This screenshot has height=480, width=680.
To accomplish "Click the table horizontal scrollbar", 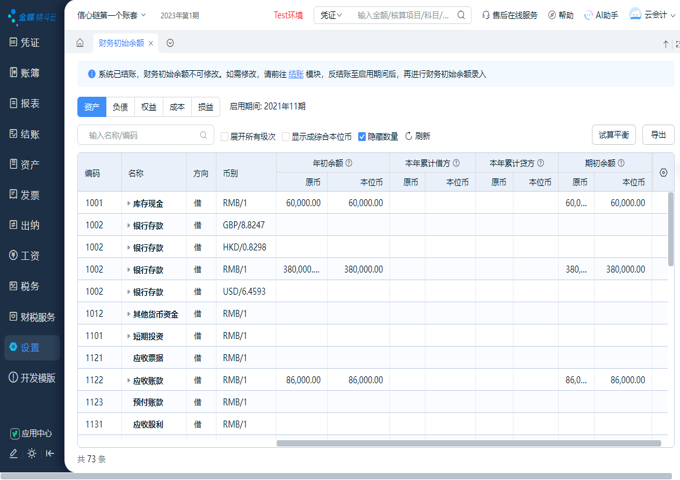I will coord(468,443).
